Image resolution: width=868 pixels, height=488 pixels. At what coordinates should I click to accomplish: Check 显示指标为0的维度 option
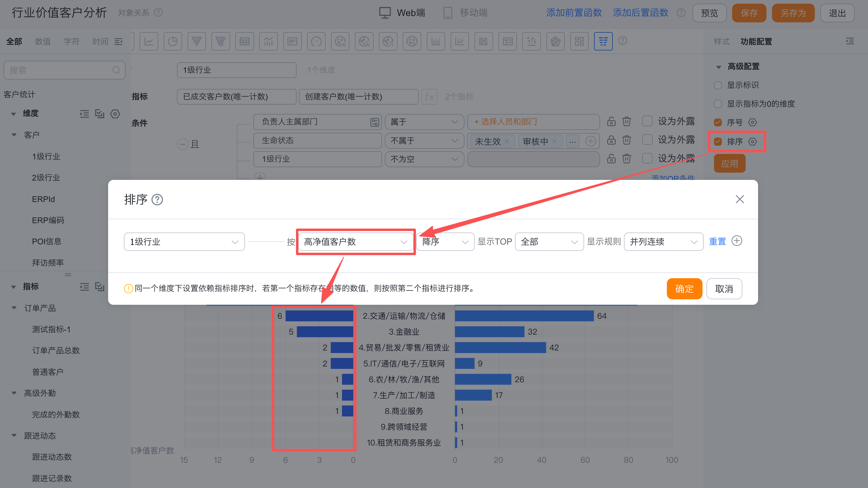[x=718, y=104]
